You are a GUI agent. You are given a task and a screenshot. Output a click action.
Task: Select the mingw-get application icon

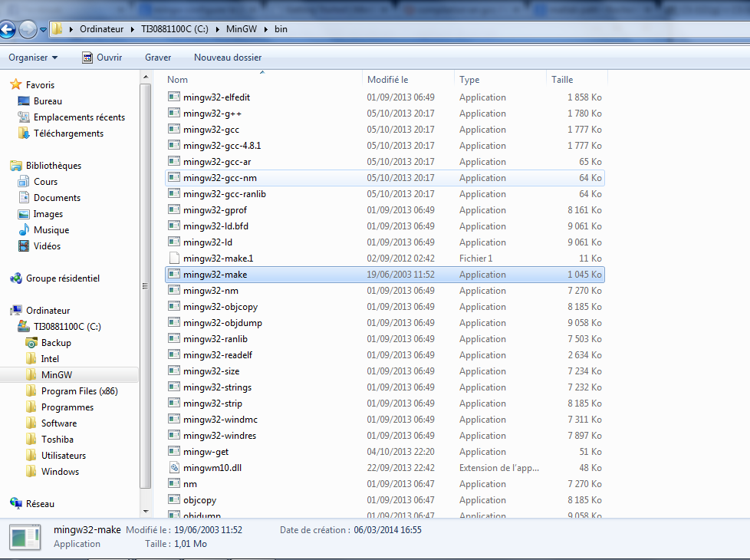(174, 452)
